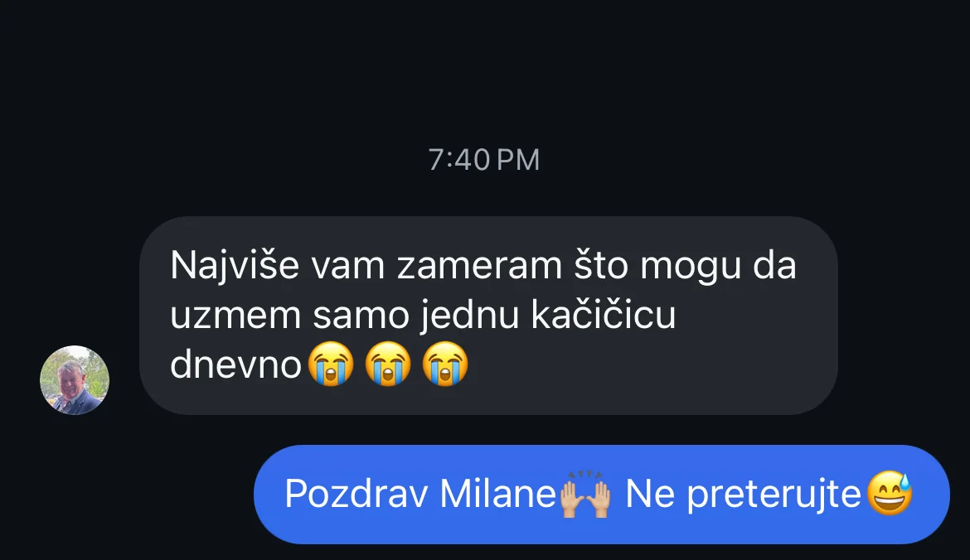Select the gray received message bubble

[488, 316]
